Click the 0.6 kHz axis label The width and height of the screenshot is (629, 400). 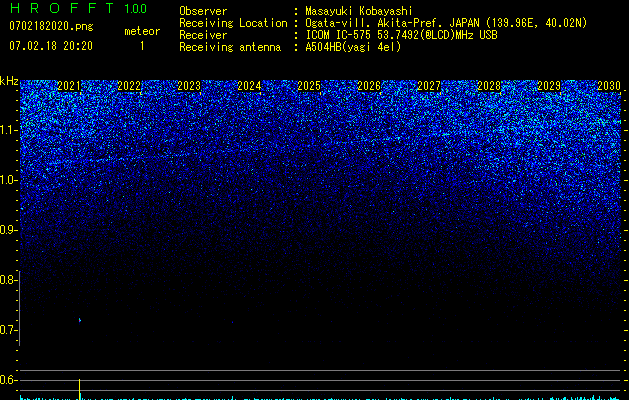click(9, 380)
